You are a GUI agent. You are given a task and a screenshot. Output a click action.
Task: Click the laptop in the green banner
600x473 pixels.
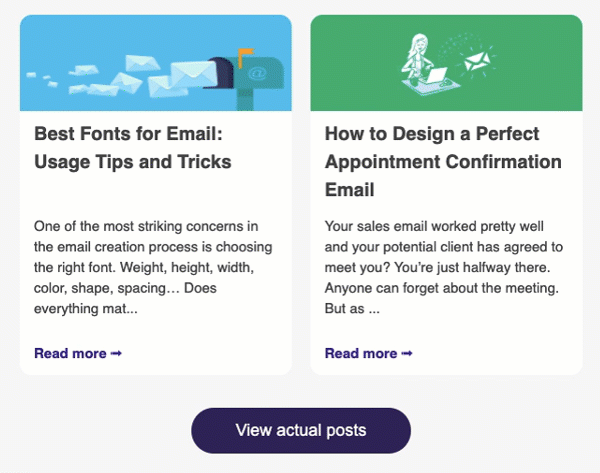[x=440, y=73]
